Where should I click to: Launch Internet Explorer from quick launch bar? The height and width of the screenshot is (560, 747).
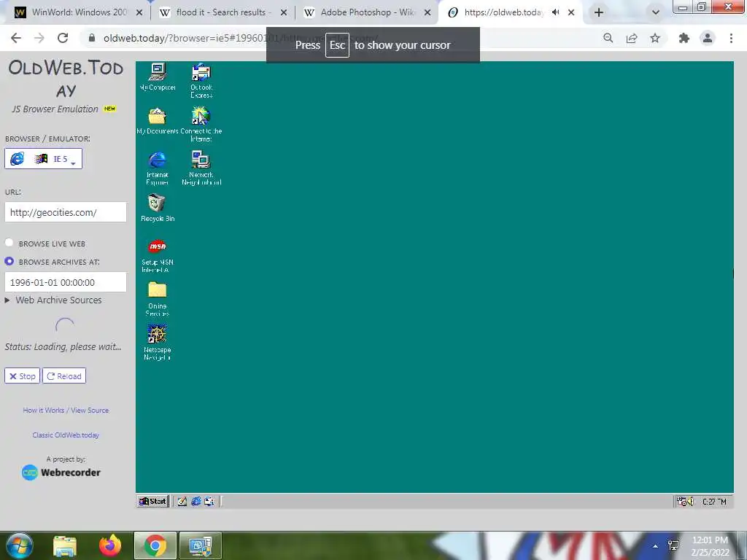196,501
